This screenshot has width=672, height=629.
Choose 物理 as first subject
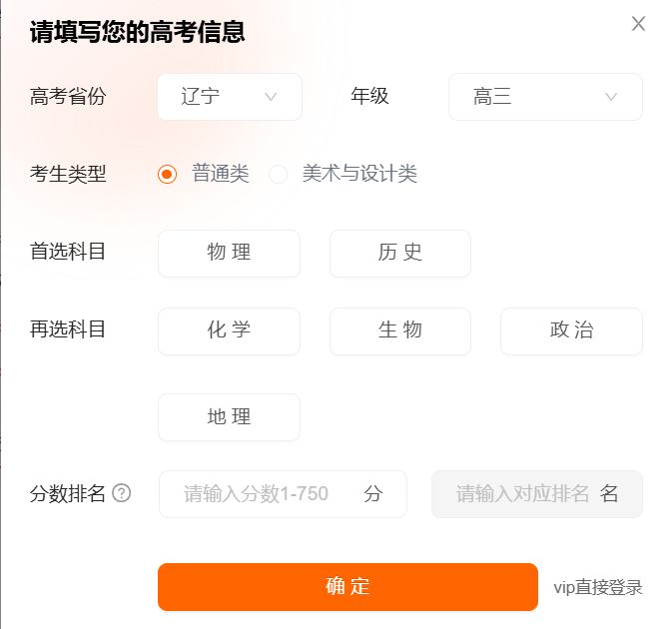click(x=229, y=254)
